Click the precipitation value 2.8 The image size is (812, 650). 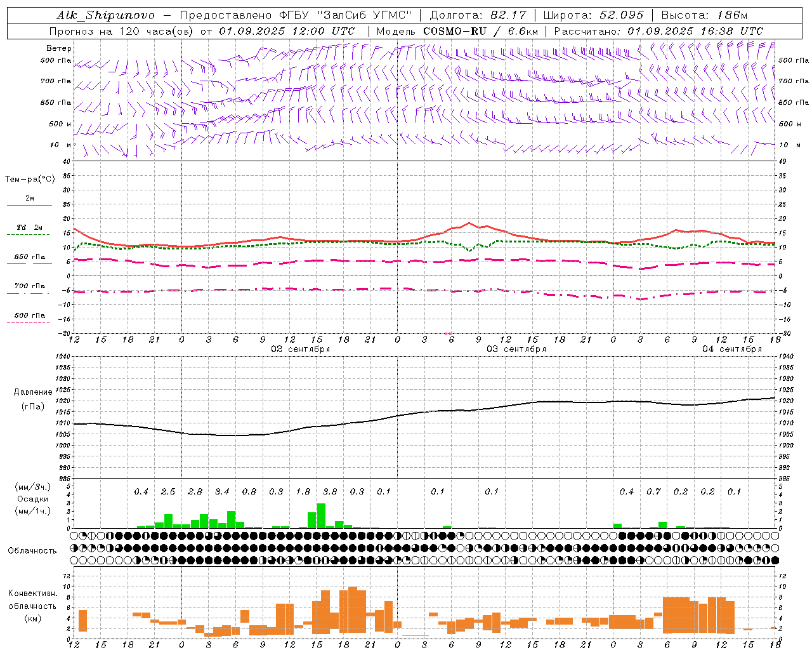pos(195,492)
